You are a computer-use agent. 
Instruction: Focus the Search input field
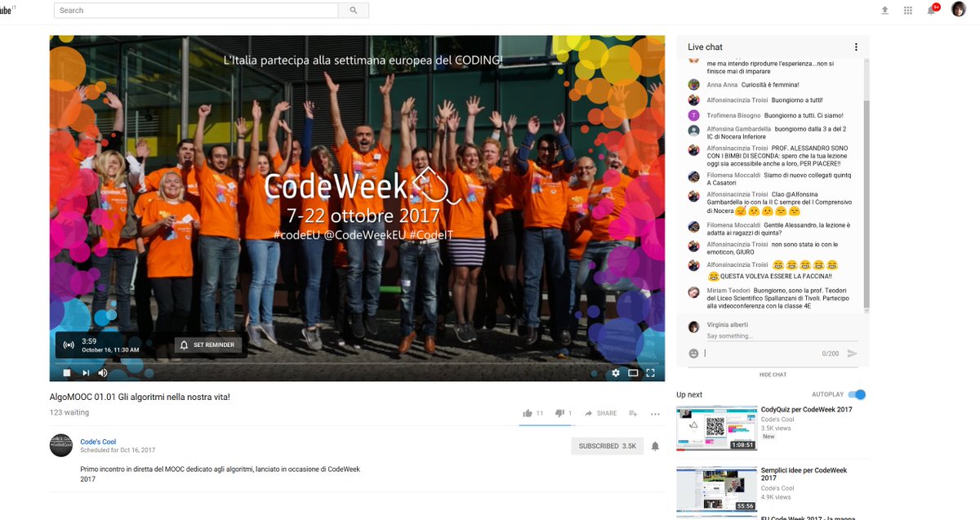pyautogui.click(x=196, y=11)
